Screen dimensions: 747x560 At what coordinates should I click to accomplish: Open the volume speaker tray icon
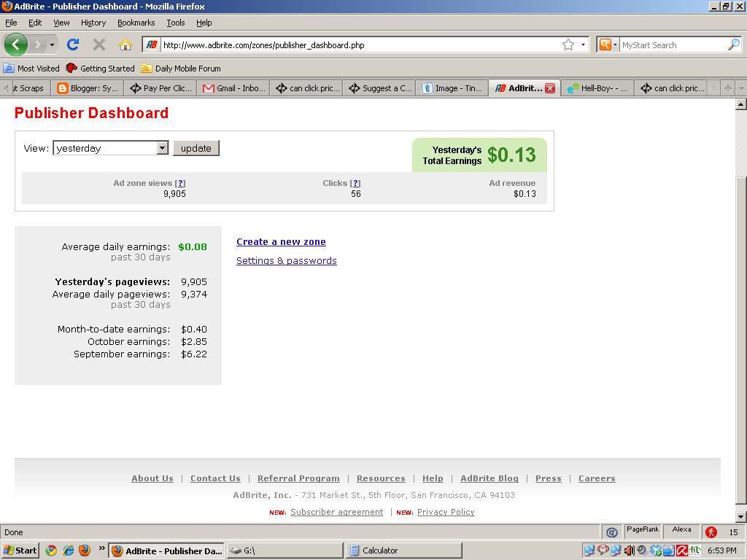click(630, 551)
